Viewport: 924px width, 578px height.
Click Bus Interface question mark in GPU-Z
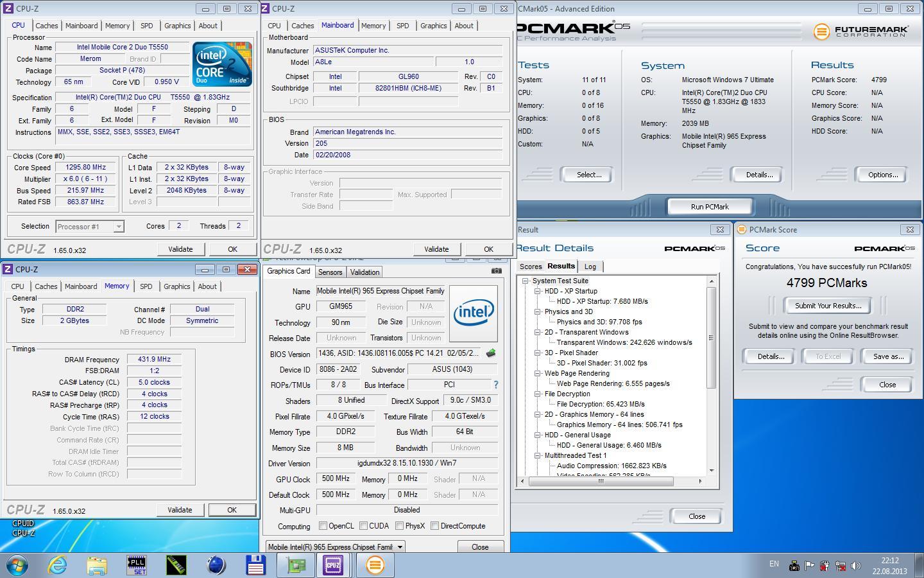tap(495, 385)
